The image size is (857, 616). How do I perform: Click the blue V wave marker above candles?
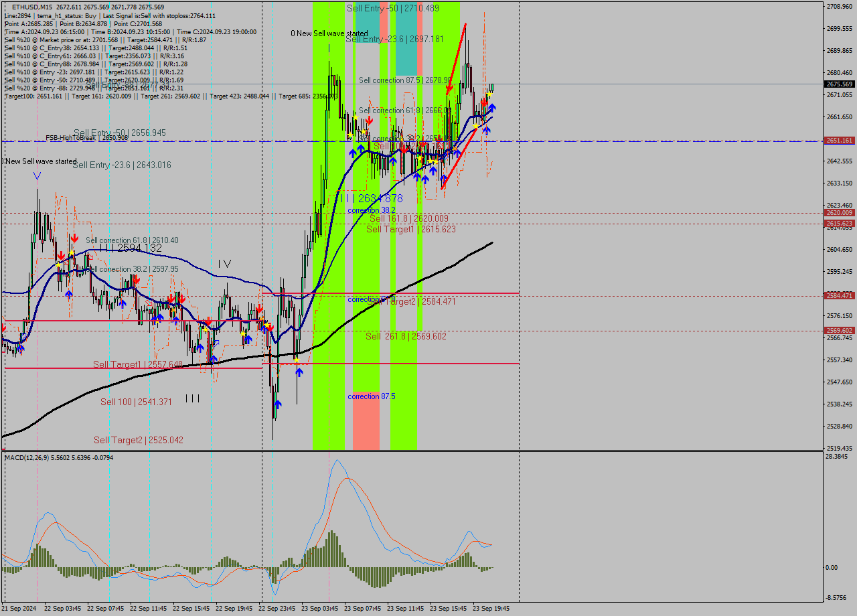click(37, 176)
